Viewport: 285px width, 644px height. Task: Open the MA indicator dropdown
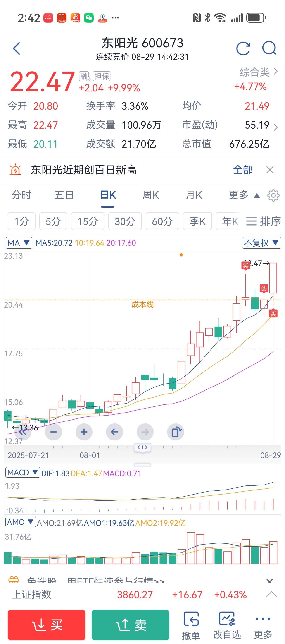tap(19, 243)
